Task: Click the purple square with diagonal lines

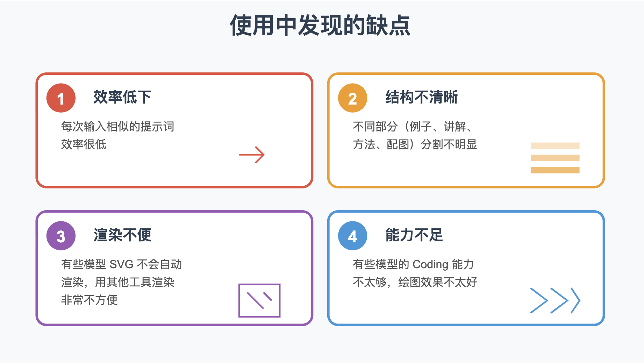Action: pos(259,300)
